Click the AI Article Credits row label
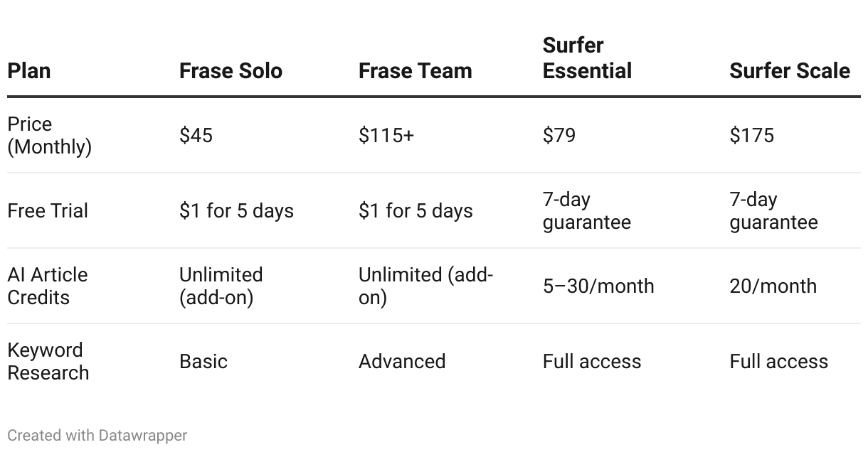The height and width of the screenshot is (452, 868). (x=48, y=286)
